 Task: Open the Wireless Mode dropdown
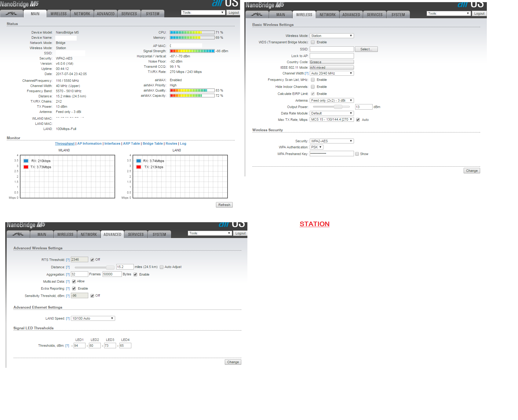pyautogui.click(x=332, y=36)
